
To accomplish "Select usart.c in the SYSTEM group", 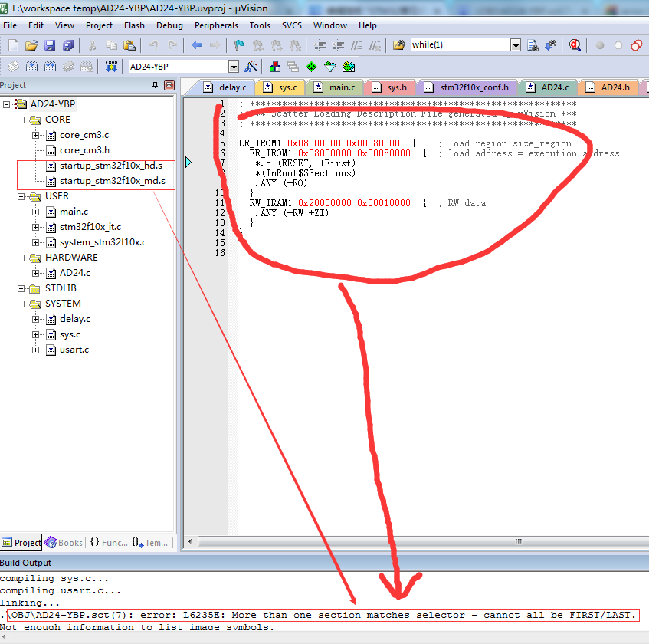I will (x=74, y=350).
